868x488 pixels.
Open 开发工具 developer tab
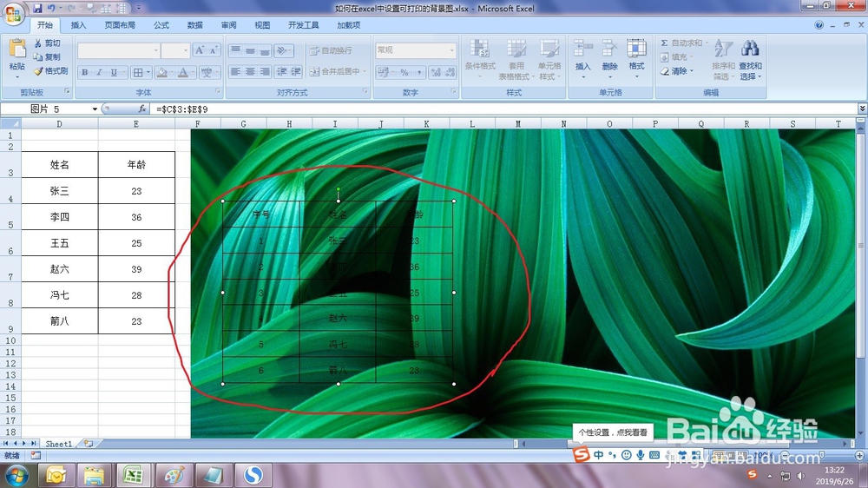(303, 25)
